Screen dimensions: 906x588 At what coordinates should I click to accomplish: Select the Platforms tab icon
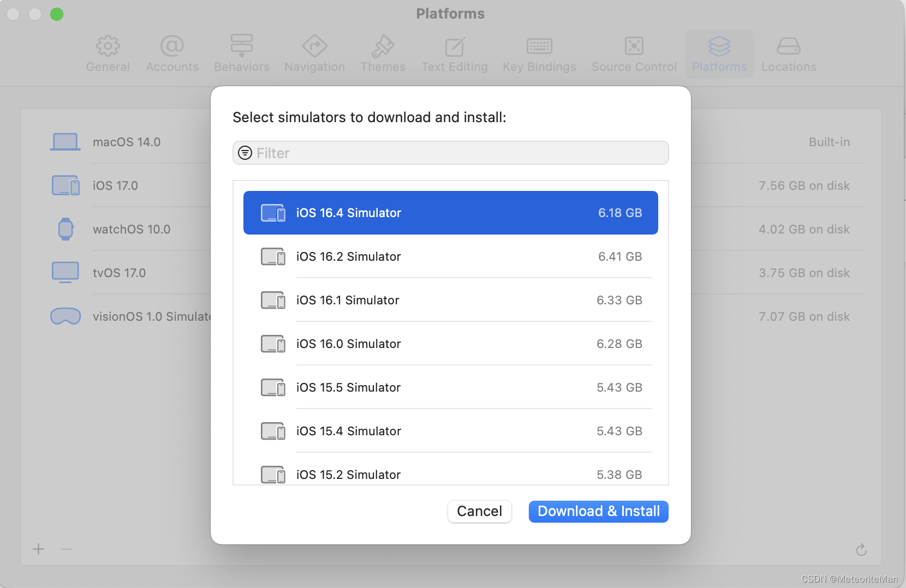click(x=719, y=46)
